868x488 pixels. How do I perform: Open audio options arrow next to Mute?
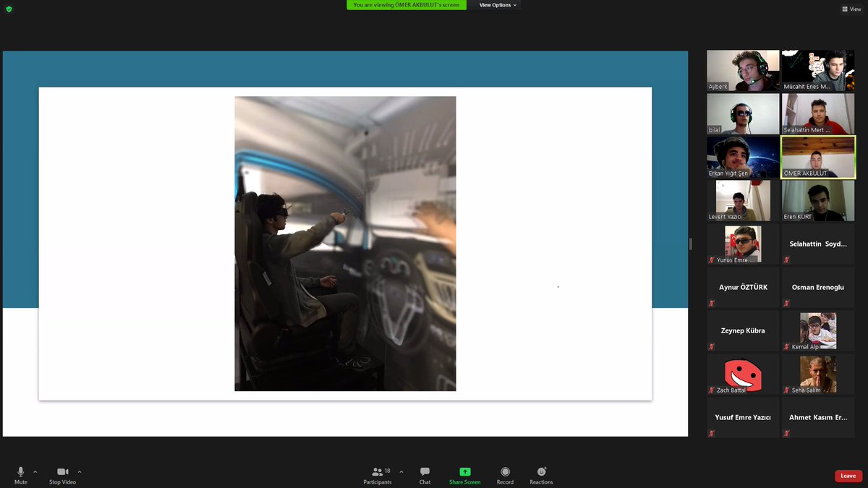click(x=35, y=471)
